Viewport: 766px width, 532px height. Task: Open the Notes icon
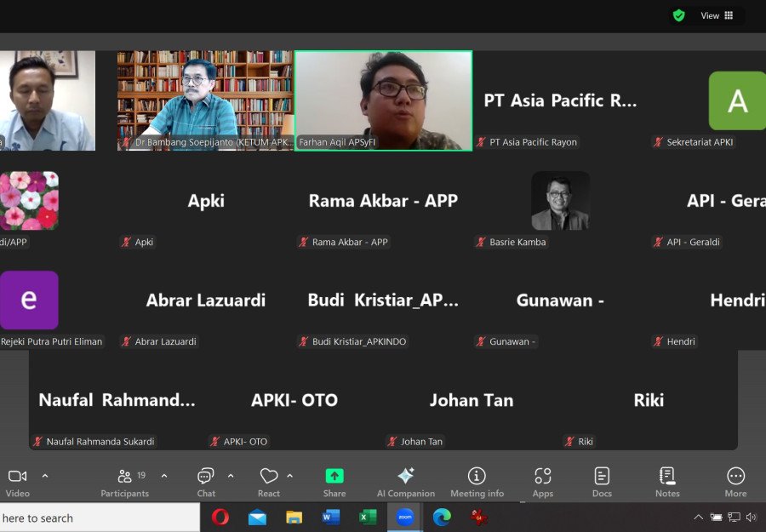(x=667, y=476)
